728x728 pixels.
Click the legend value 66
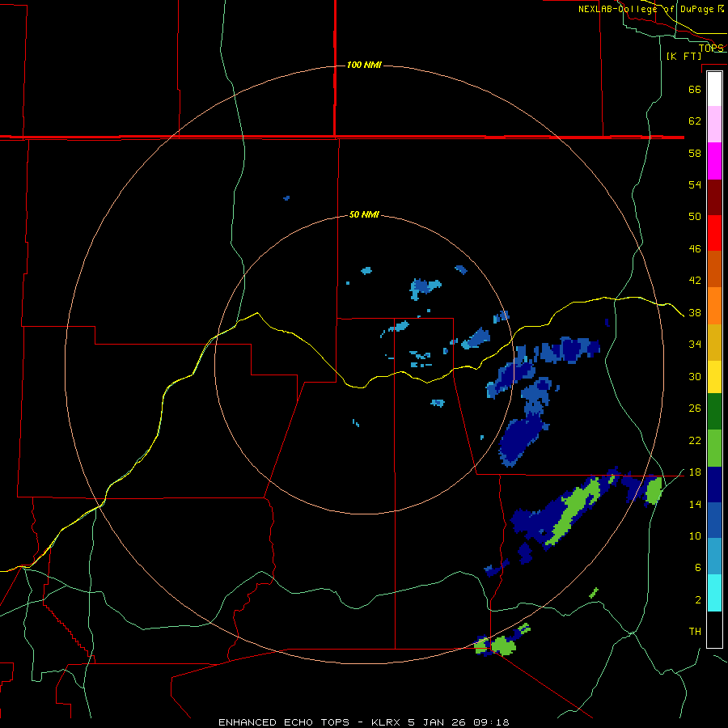point(695,89)
